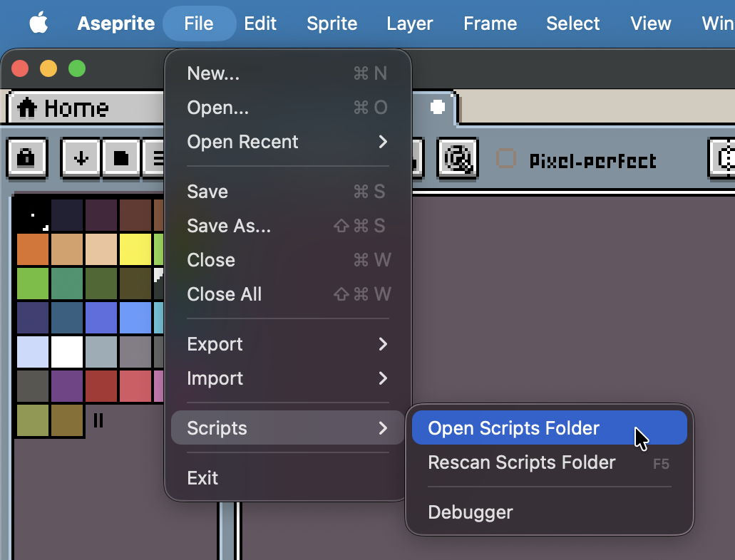Pick the dark navy palette swatch

tap(67, 215)
